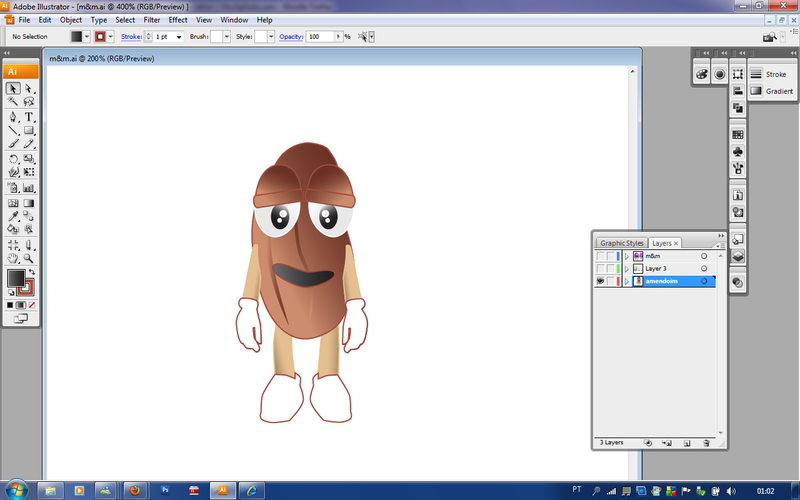Image resolution: width=800 pixels, height=500 pixels.
Task: Open the Object menu
Action: point(70,20)
